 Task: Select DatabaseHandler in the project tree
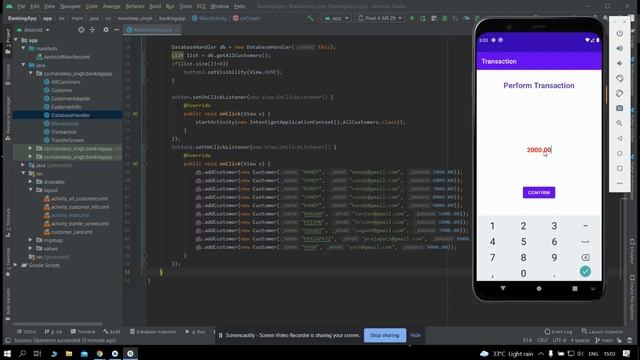coord(67,115)
